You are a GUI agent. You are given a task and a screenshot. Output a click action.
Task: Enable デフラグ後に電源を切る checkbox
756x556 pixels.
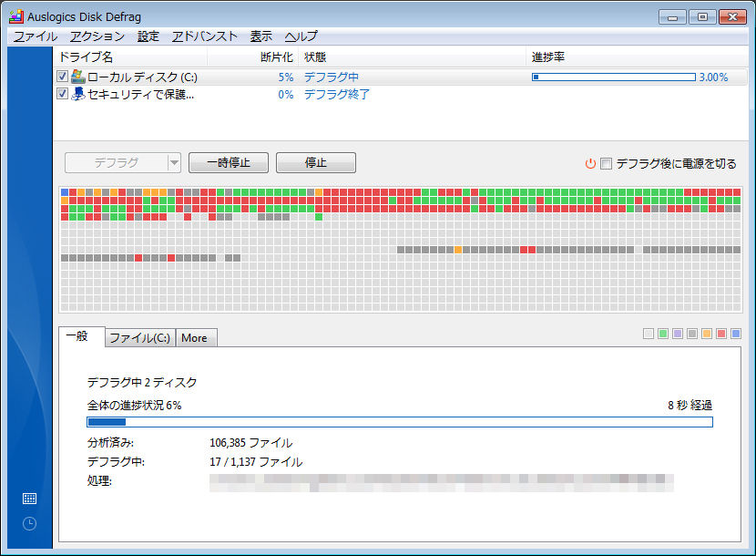pos(606,164)
